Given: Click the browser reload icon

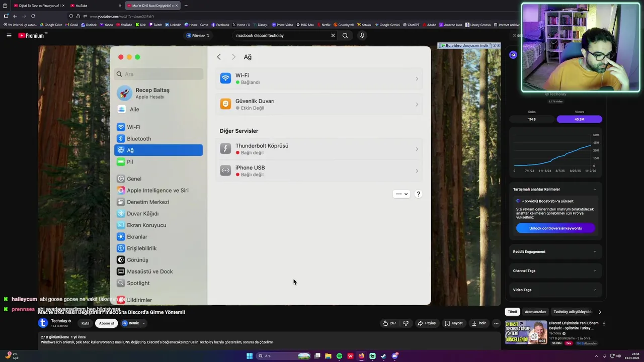Looking at the screenshot, I should pos(33,16).
